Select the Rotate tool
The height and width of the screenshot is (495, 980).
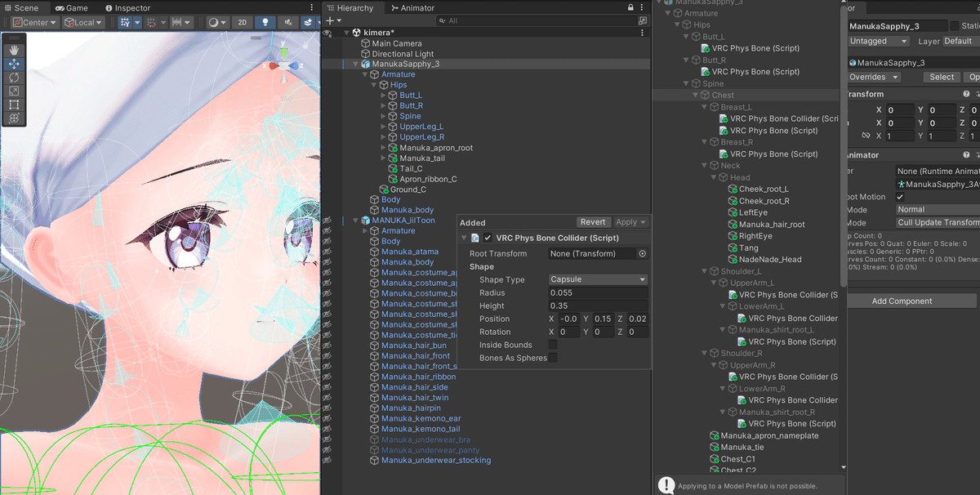14,78
